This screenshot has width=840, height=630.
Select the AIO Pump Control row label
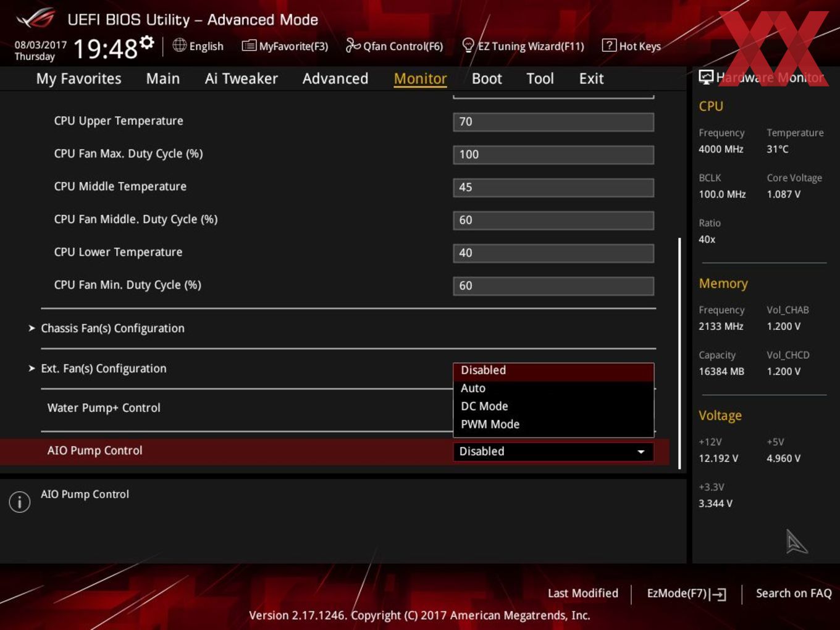pyautogui.click(x=94, y=450)
